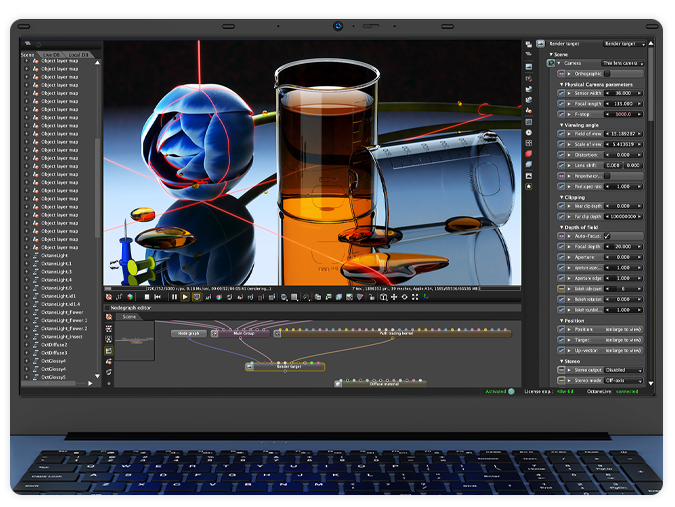
Task: Click the red sphere icon in the right sidebar
Action: coord(529,153)
